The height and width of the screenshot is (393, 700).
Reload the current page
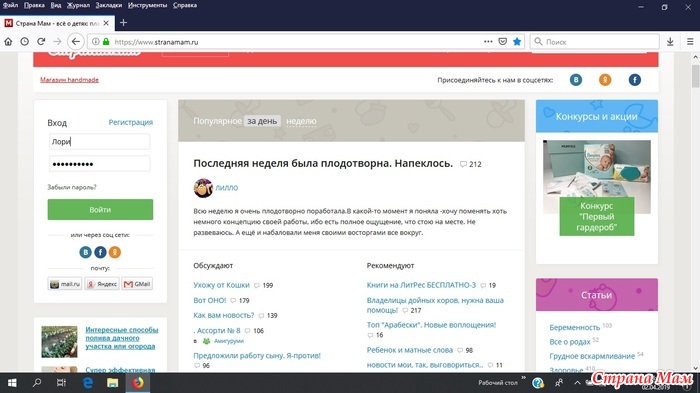41,42
